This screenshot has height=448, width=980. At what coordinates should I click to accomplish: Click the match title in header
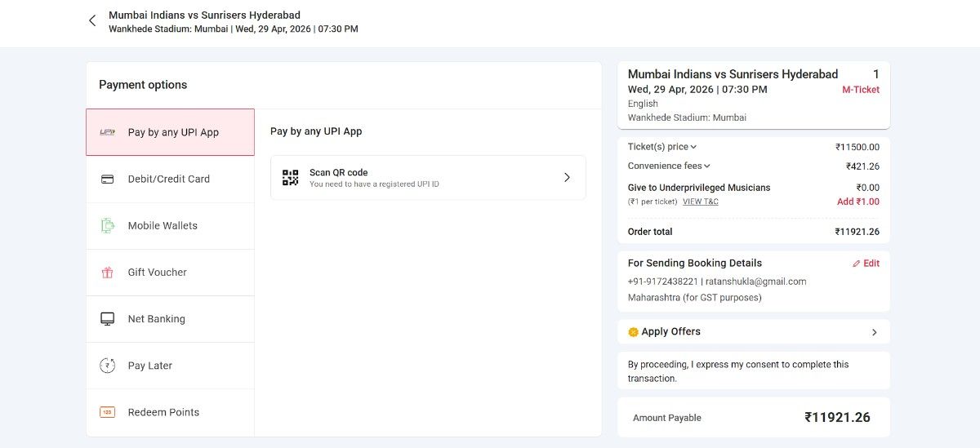[x=204, y=15]
